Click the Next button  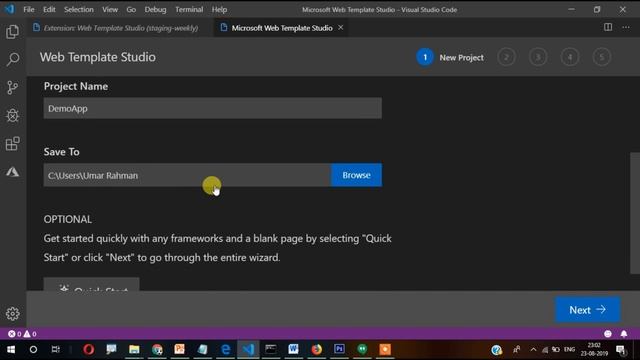587,310
